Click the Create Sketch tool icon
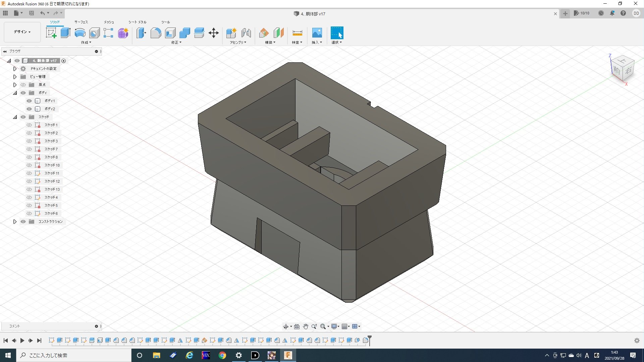 tap(51, 33)
